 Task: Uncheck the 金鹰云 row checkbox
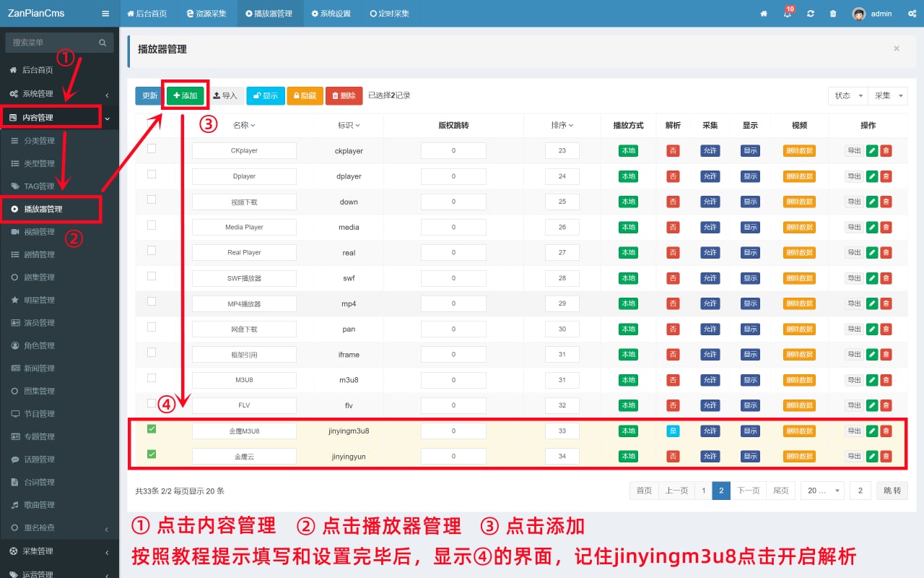coord(152,454)
